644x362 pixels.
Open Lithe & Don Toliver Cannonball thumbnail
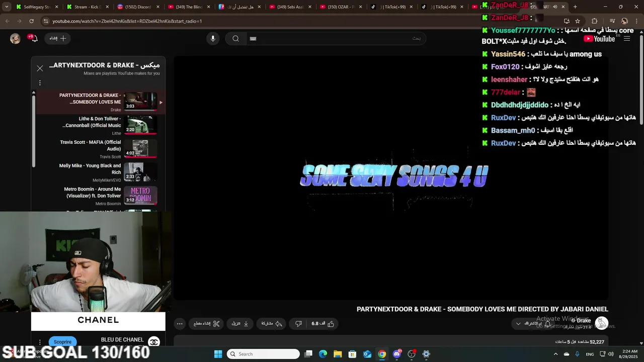click(140, 125)
